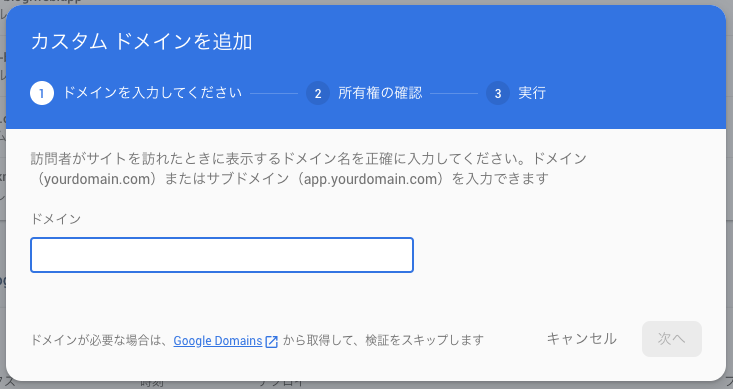
Task: Click the 検証をスキップします footer text
Action: (424, 340)
